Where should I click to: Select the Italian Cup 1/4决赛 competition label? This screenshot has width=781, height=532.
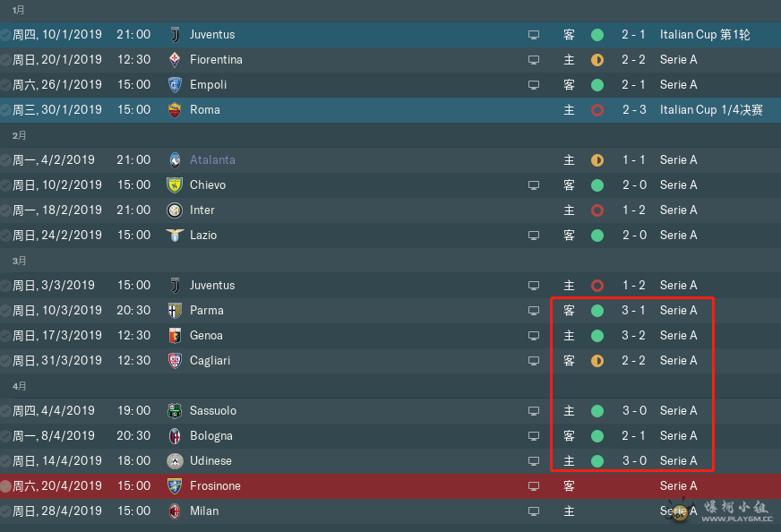pyautogui.click(x=711, y=109)
